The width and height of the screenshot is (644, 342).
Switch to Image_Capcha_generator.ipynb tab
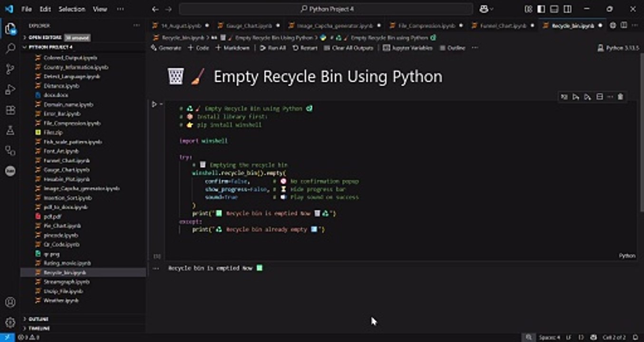click(335, 26)
